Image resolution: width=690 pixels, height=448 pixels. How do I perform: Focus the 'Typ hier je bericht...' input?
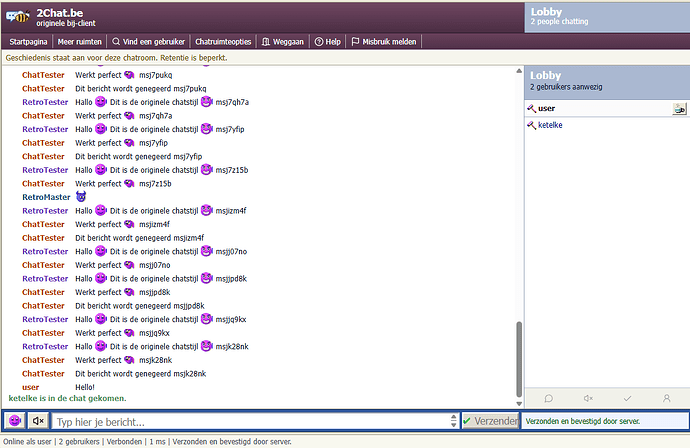tap(252, 422)
